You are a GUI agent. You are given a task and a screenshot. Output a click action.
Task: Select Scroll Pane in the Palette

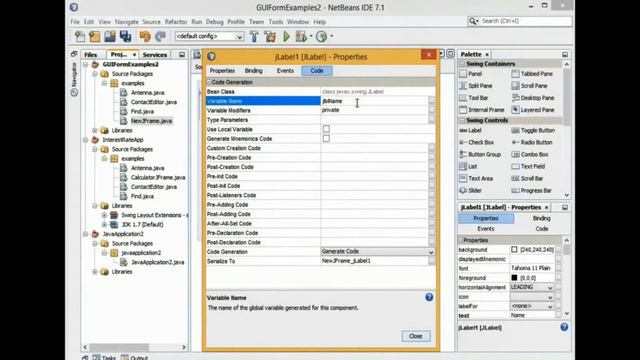(529, 86)
